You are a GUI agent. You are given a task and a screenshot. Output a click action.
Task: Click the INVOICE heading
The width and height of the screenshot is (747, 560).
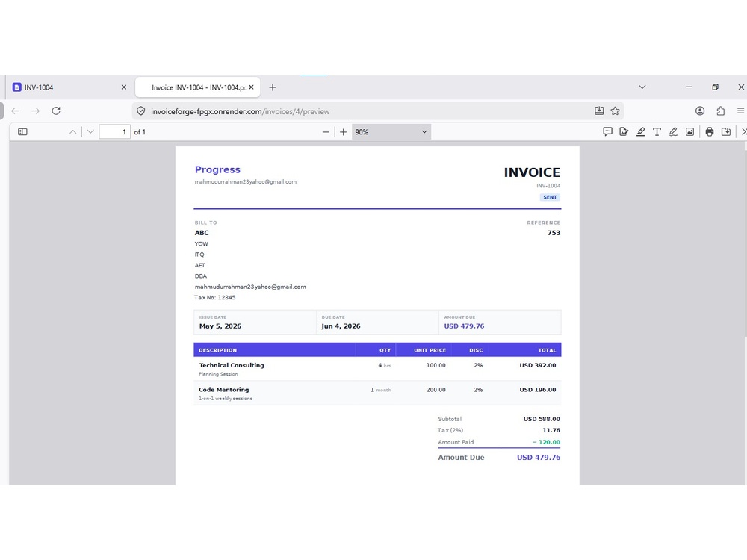[x=532, y=172]
